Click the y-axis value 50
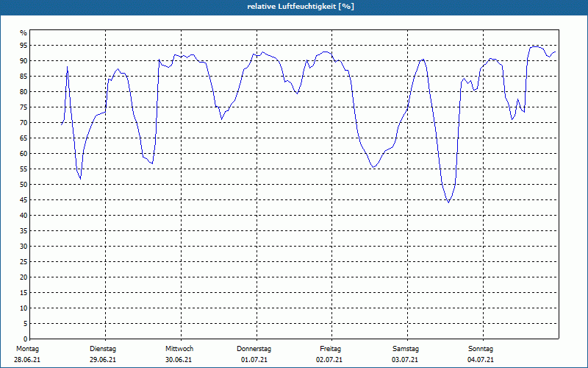588x368 pixels. pos(24,185)
